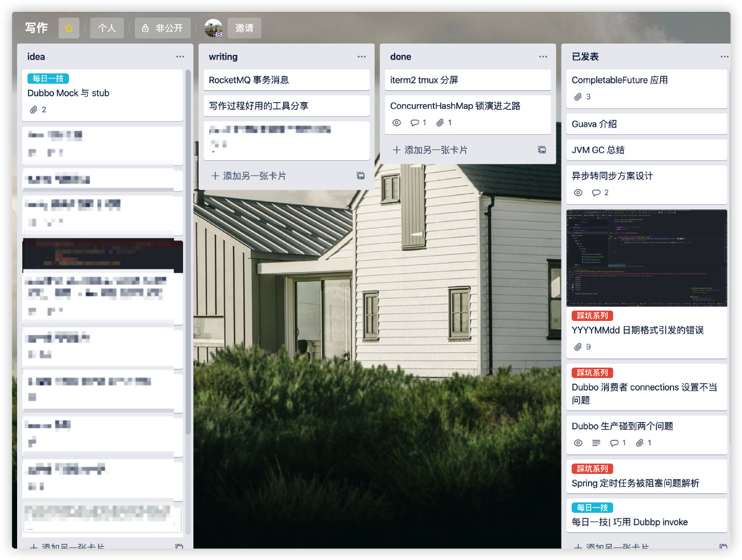Click the 个人 workspace button

[107, 28]
